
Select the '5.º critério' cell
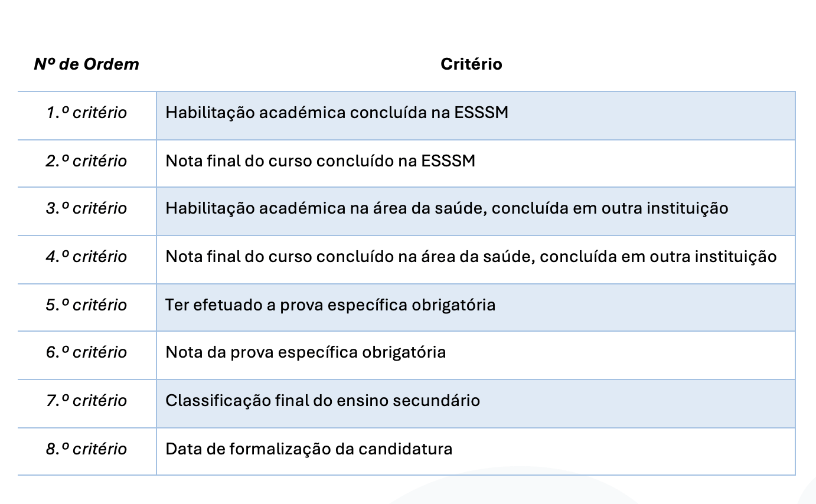tap(86, 305)
